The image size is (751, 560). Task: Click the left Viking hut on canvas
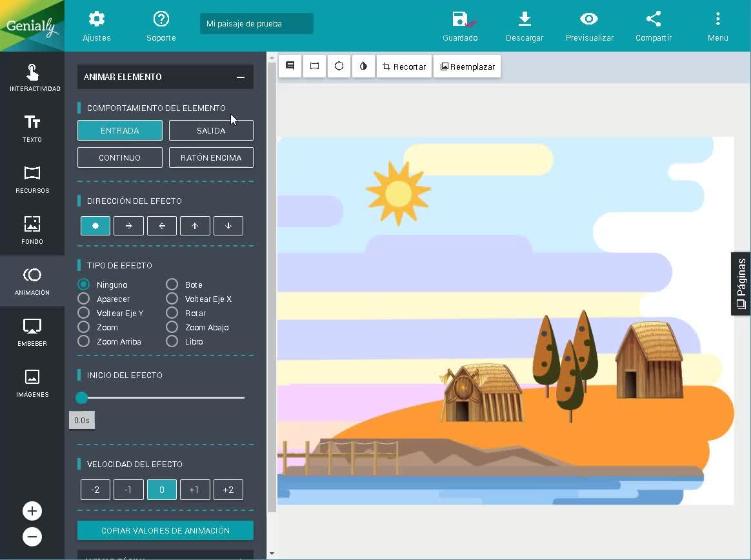click(x=481, y=393)
